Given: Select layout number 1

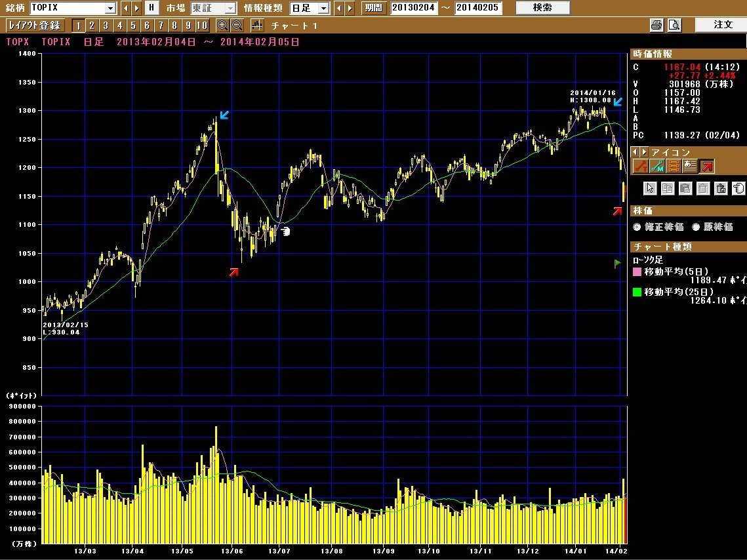Looking at the screenshot, I should point(79,25).
